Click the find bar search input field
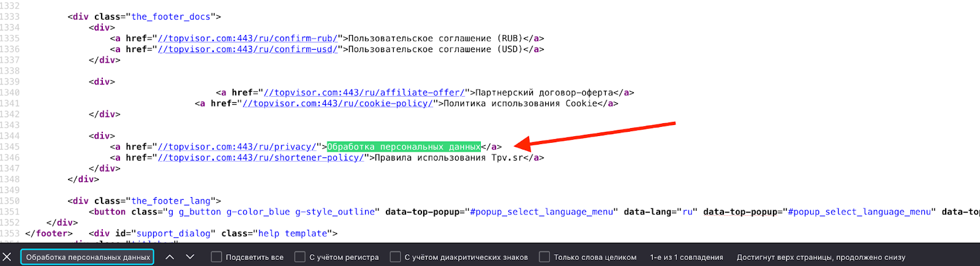The height and width of the screenshot is (266, 980). click(88, 257)
